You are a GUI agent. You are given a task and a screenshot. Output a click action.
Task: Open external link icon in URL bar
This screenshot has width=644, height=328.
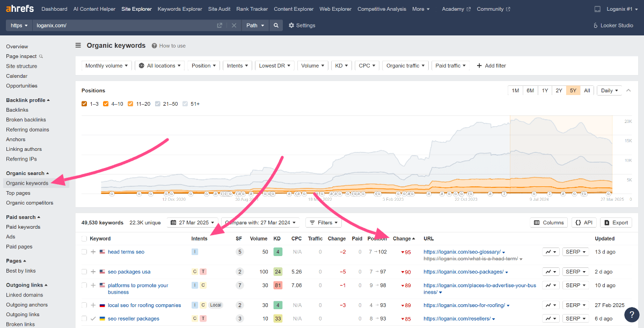click(x=219, y=25)
